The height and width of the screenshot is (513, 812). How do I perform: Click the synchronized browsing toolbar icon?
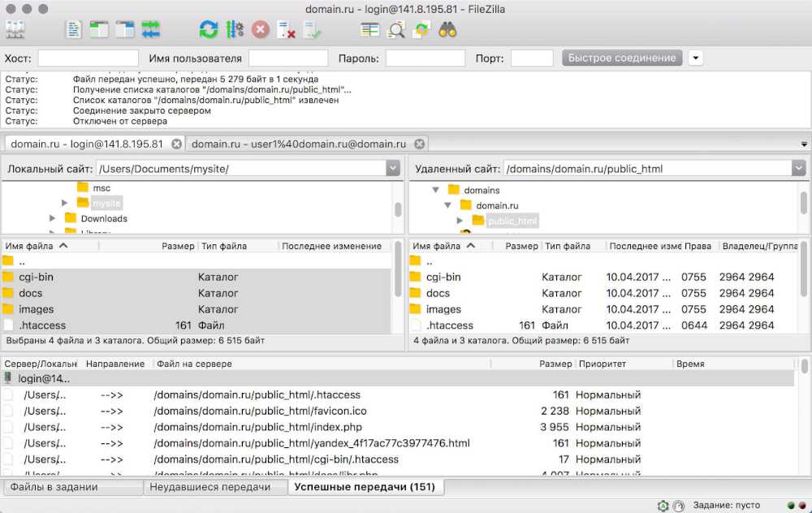(421, 30)
